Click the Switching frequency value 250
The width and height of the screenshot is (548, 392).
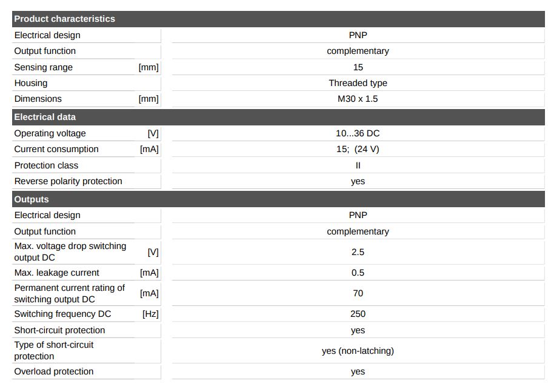click(358, 314)
